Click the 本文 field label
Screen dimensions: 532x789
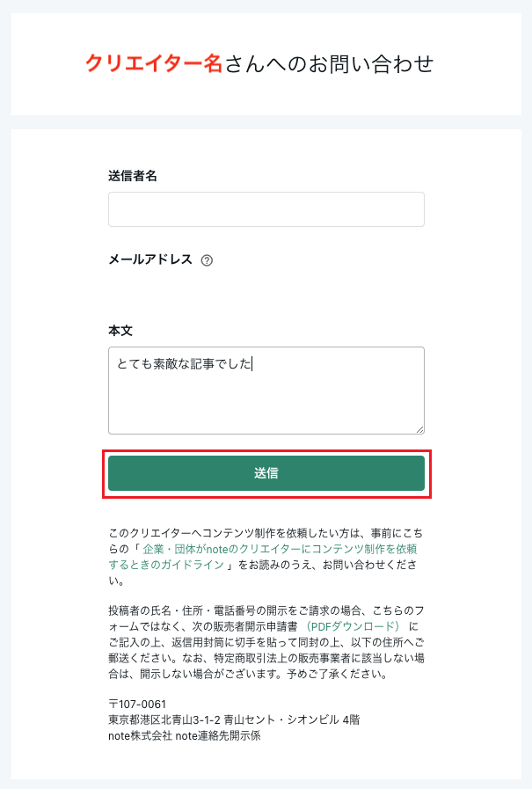[x=120, y=331]
